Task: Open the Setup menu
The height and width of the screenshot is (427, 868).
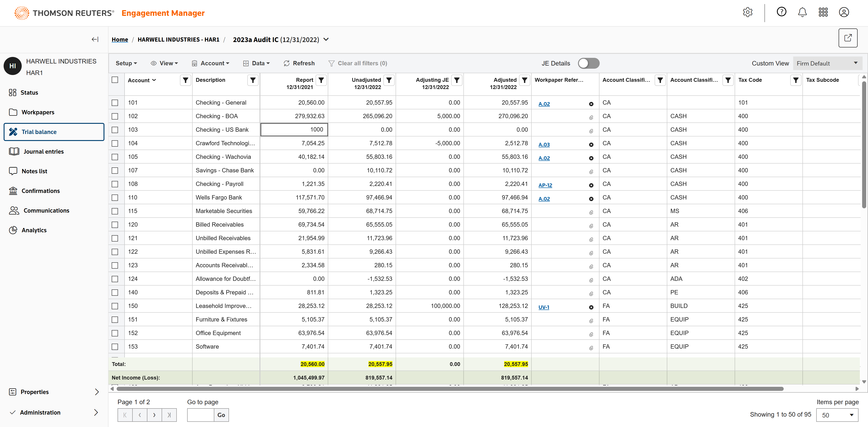Action: tap(126, 63)
